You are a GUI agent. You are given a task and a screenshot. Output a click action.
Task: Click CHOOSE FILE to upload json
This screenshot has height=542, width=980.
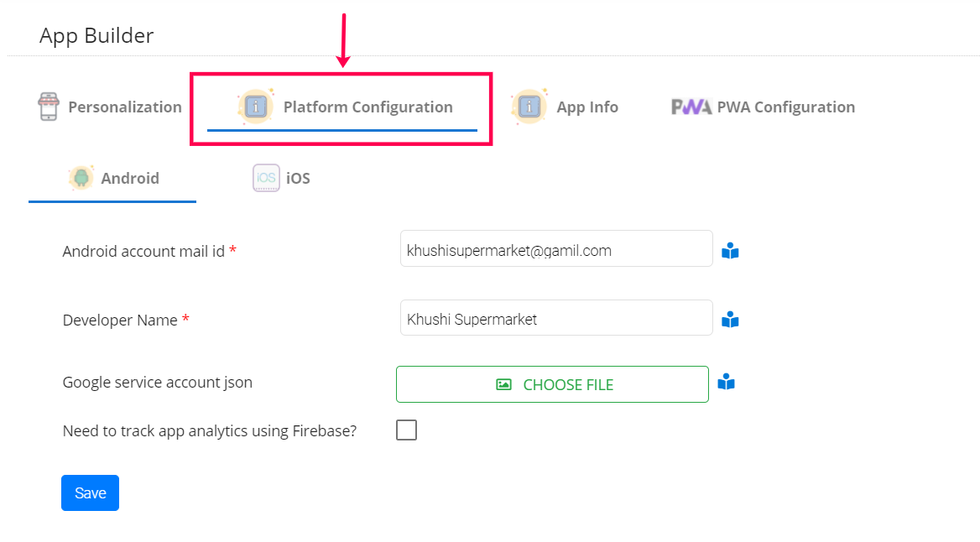point(567,384)
